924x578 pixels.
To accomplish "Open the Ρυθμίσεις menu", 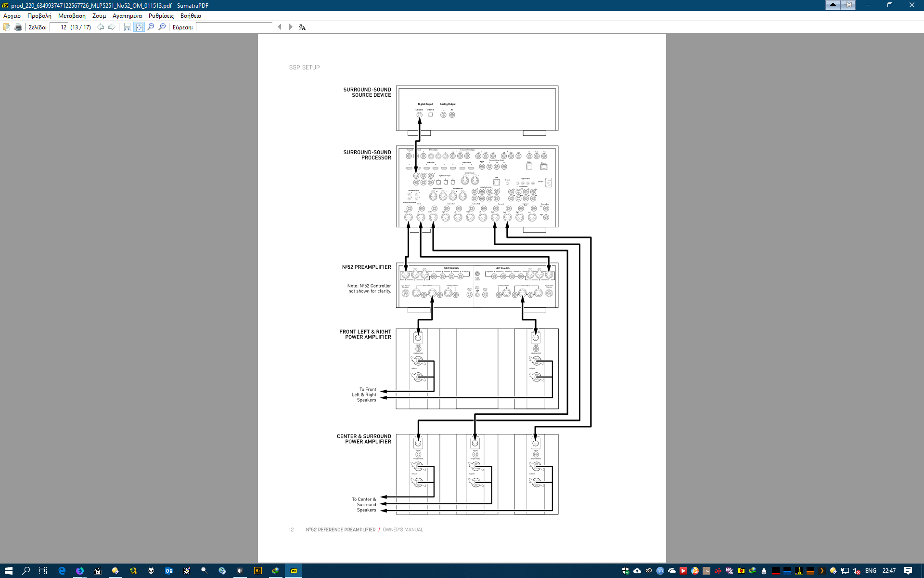I will (x=161, y=16).
